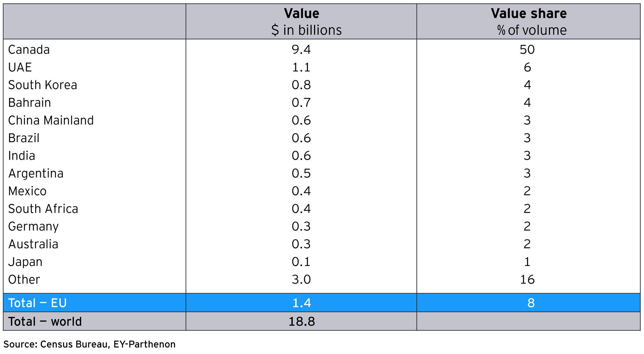Click the Germany country label
Image resolution: width=644 pixels, height=354 pixels.
[x=33, y=227]
